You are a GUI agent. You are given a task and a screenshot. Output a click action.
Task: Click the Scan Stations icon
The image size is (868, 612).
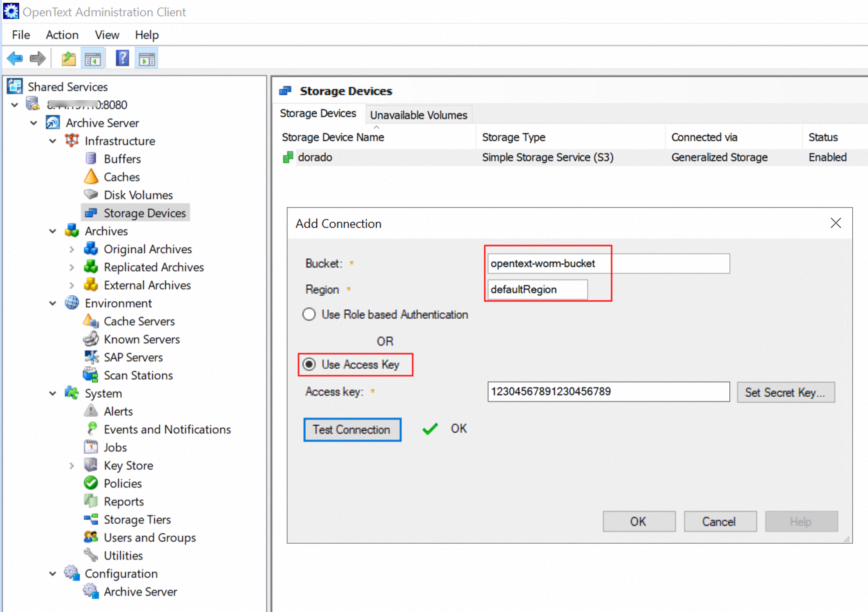point(91,375)
